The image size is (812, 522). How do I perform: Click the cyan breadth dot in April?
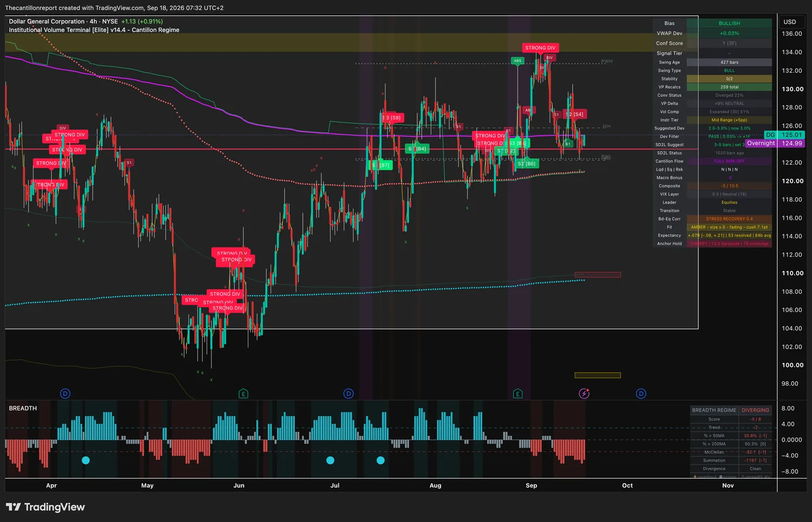(x=86, y=460)
